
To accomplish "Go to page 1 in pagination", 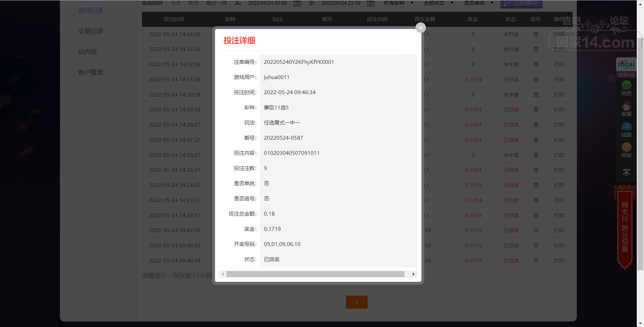I will [357, 302].
